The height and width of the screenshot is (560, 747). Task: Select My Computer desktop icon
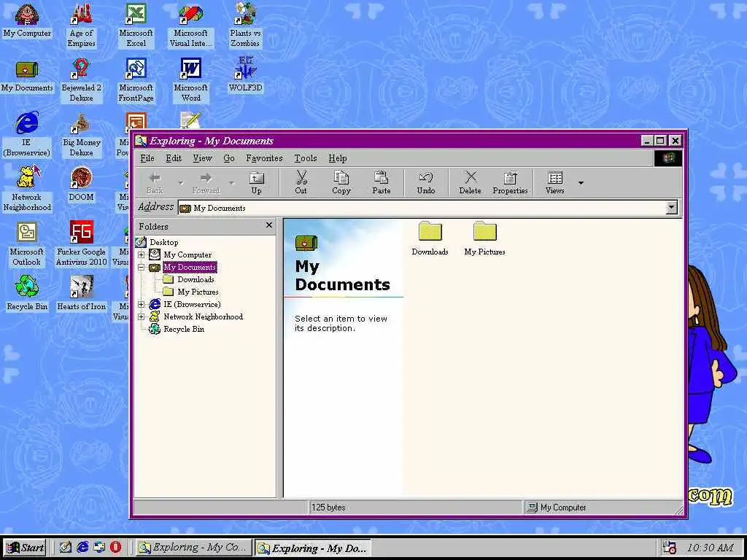pos(27,20)
